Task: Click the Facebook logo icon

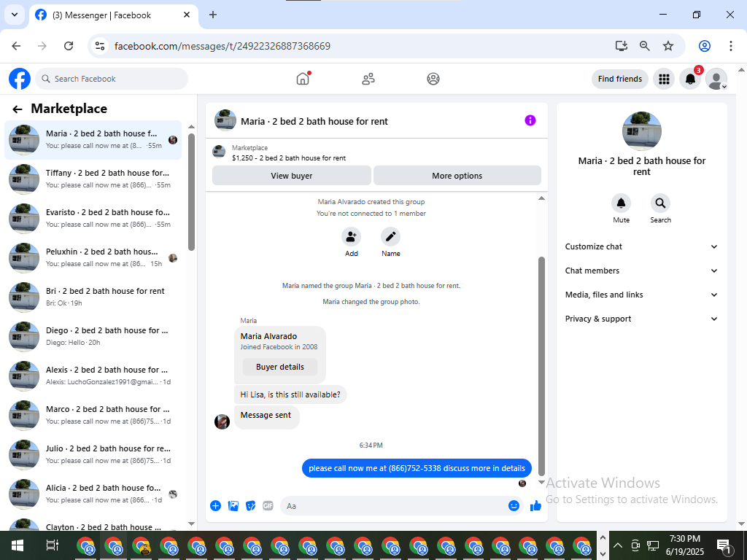Action: 20,79
